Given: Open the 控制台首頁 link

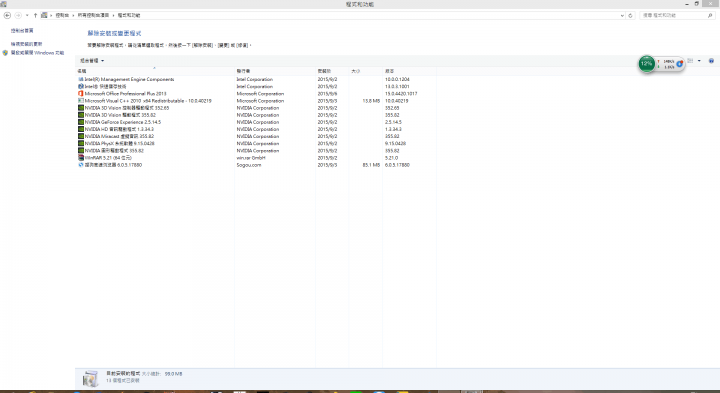Looking at the screenshot, I should tap(22, 31).
